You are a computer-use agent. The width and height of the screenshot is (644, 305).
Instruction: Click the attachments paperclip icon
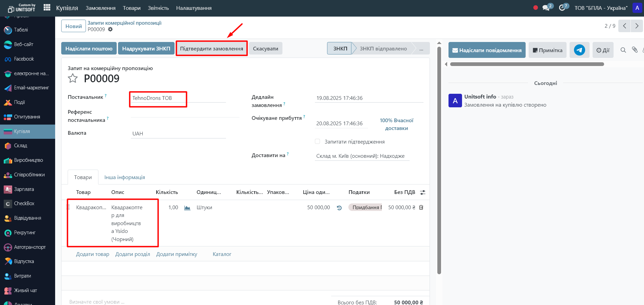tap(635, 50)
